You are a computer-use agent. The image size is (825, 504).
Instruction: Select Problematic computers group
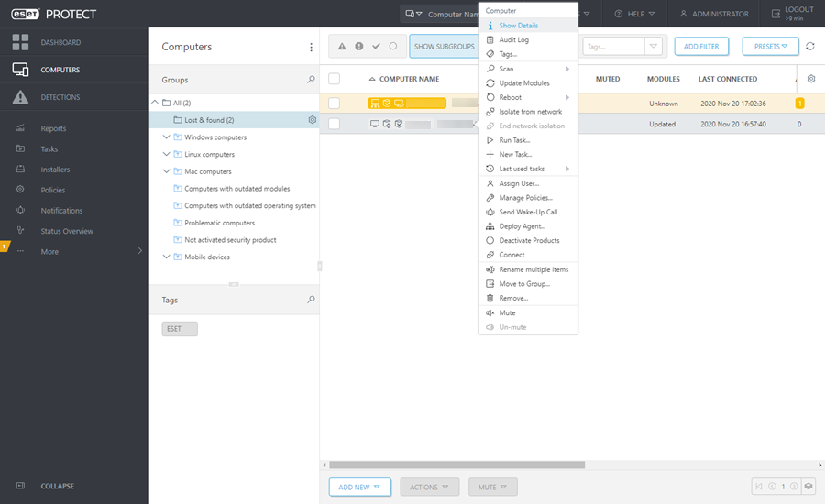point(219,223)
